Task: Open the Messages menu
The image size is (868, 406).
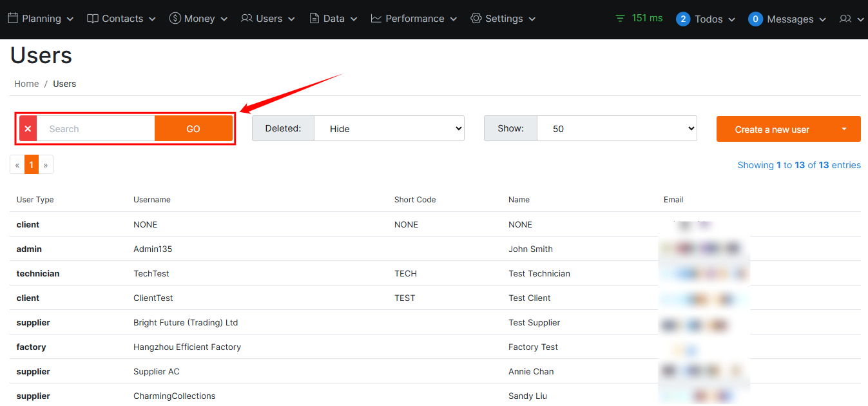Action: tap(787, 19)
